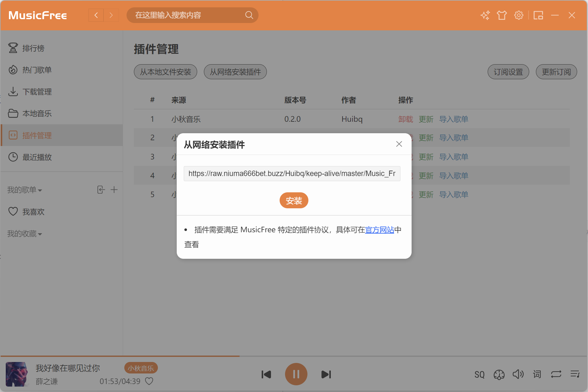Viewport: 588px width, 392px height.
Task: Click 更新 for plugin row 5
Action: [426, 195]
